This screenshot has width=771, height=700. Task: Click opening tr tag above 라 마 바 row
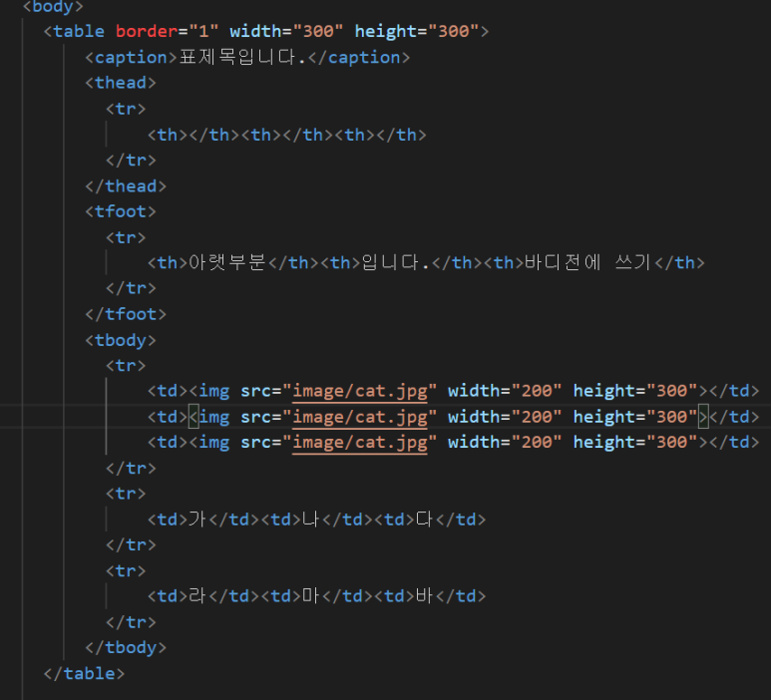click(x=126, y=571)
